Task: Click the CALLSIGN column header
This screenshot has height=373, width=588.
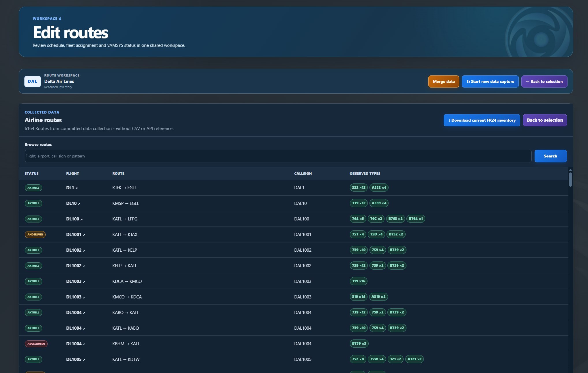Action: click(x=303, y=174)
